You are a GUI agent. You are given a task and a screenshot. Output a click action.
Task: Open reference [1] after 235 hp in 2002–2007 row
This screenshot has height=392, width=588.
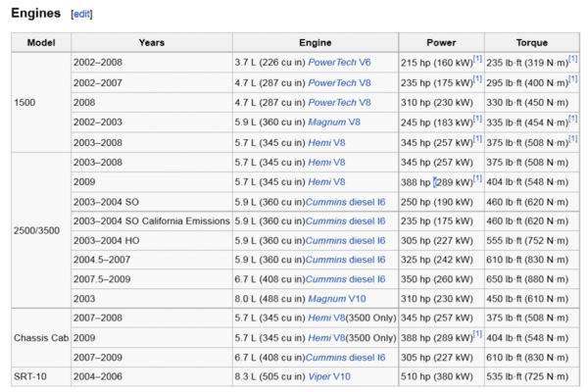pos(477,79)
